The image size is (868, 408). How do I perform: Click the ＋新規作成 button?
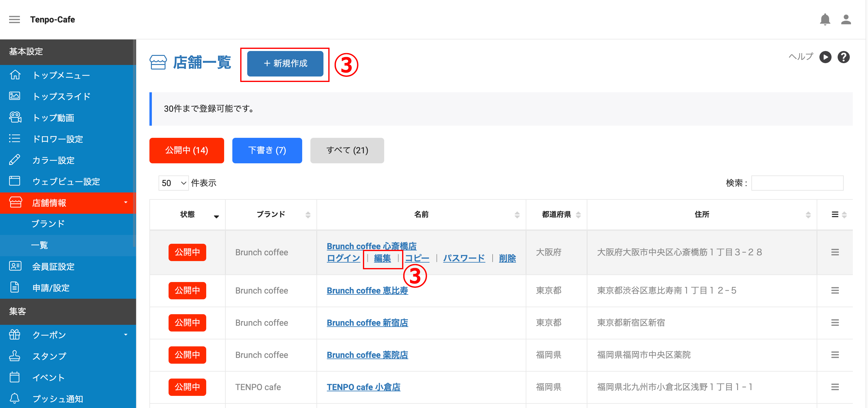click(285, 64)
